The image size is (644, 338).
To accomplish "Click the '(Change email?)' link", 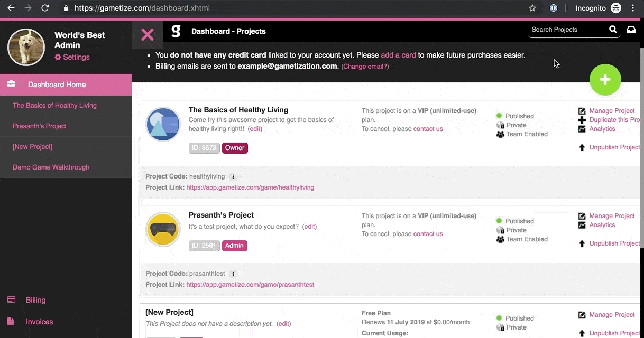I will click(x=365, y=67).
